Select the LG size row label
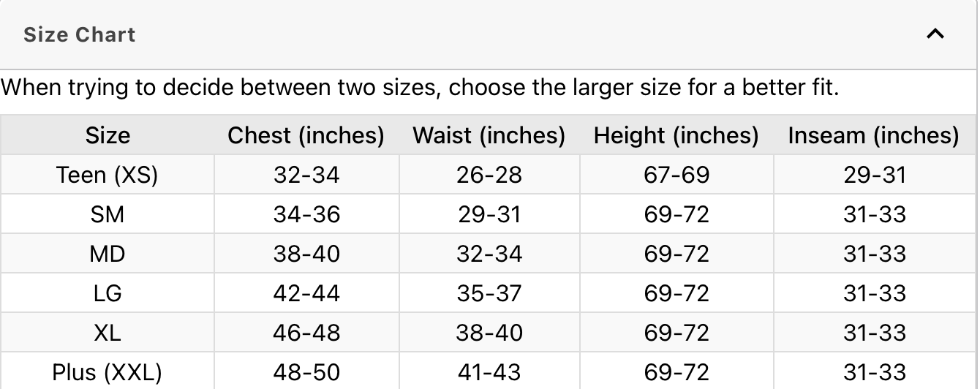The width and height of the screenshot is (980, 389). [108, 293]
